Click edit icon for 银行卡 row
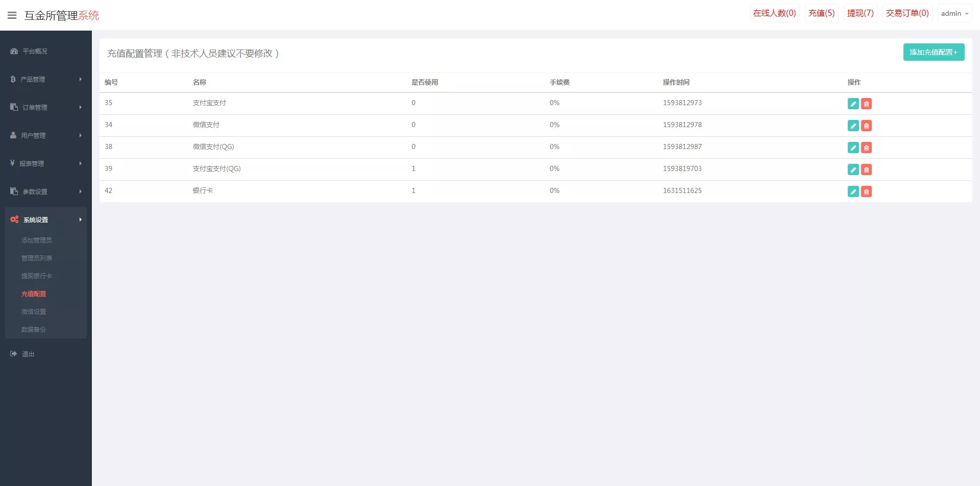This screenshot has height=486, width=980. click(853, 191)
